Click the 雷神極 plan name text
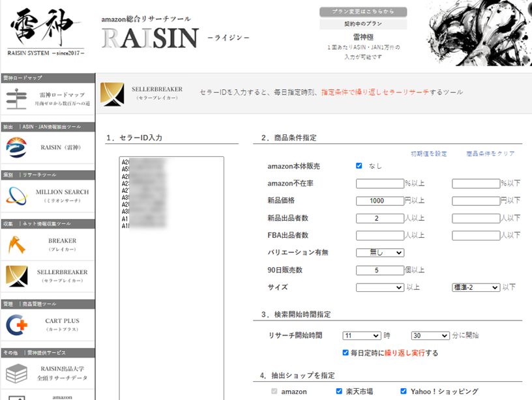 click(363, 37)
